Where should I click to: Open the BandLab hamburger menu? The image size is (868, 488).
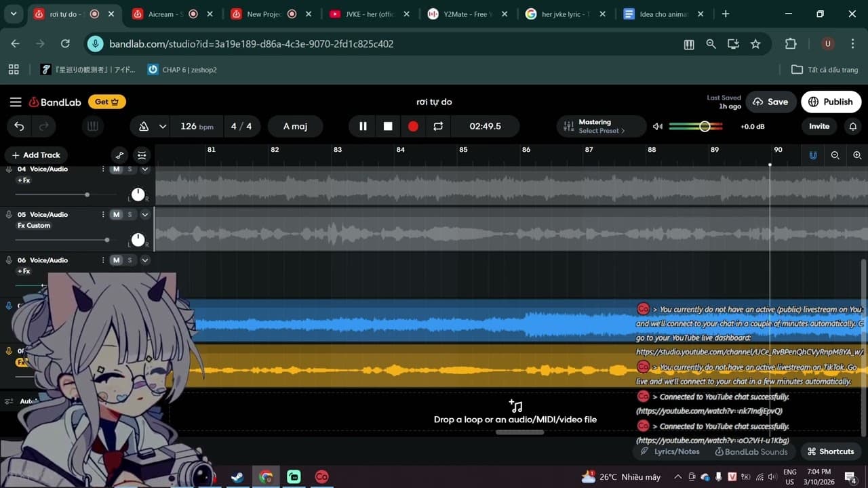[x=16, y=102]
